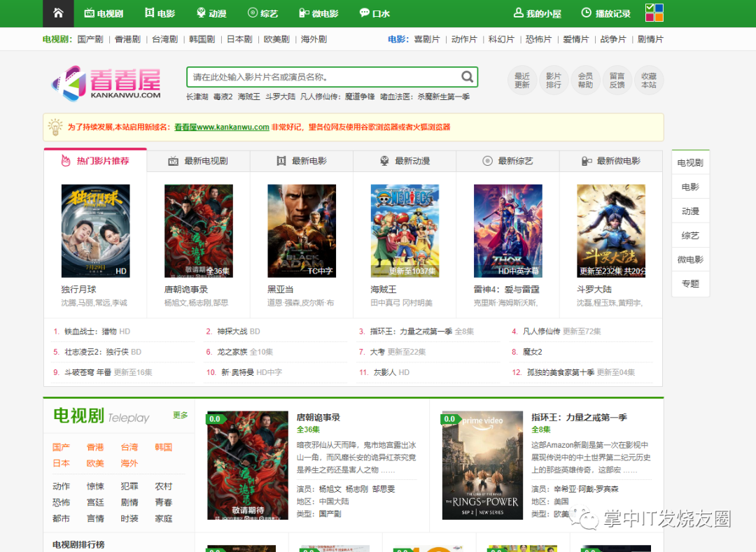Switch to 最新综艺 tab
The image size is (756, 552).
click(507, 161)
